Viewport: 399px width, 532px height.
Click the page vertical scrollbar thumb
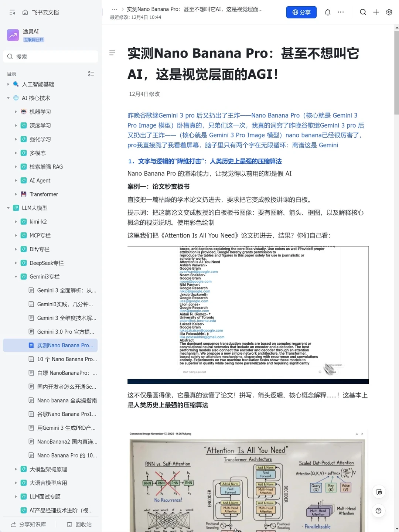tap(396, 73)
